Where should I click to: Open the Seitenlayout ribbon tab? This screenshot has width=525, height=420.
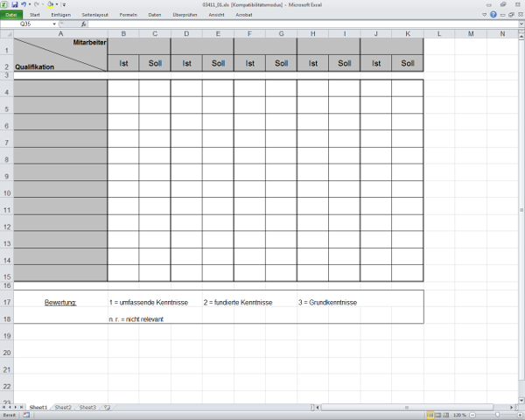(x=95, y=15)
